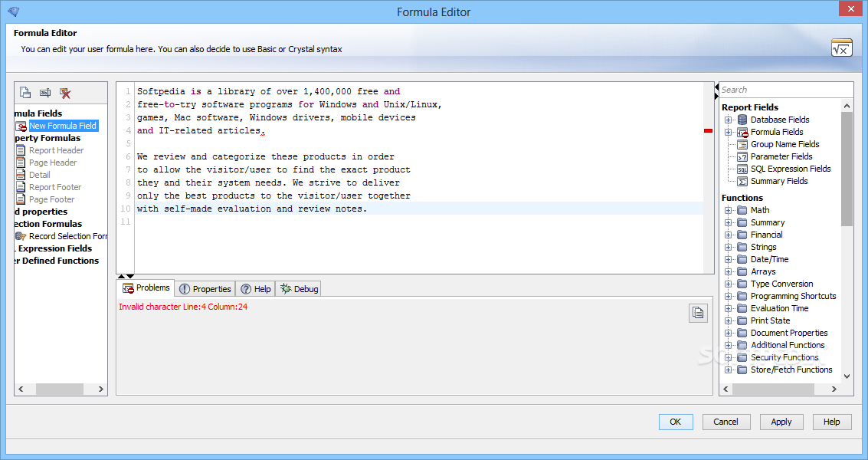The width and height of the screenshot is (868, 460).
Task: Click the Math folder icon
Action: [742, 210]
